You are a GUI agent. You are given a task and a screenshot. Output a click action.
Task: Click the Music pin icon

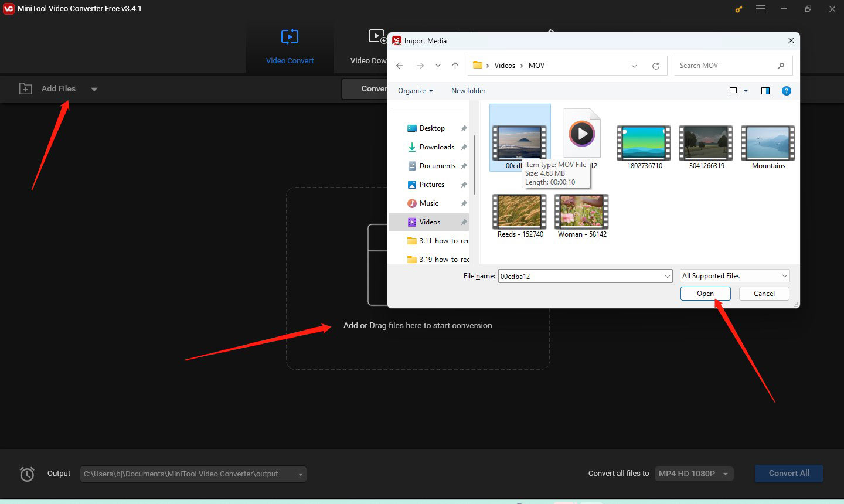[464, 203]
